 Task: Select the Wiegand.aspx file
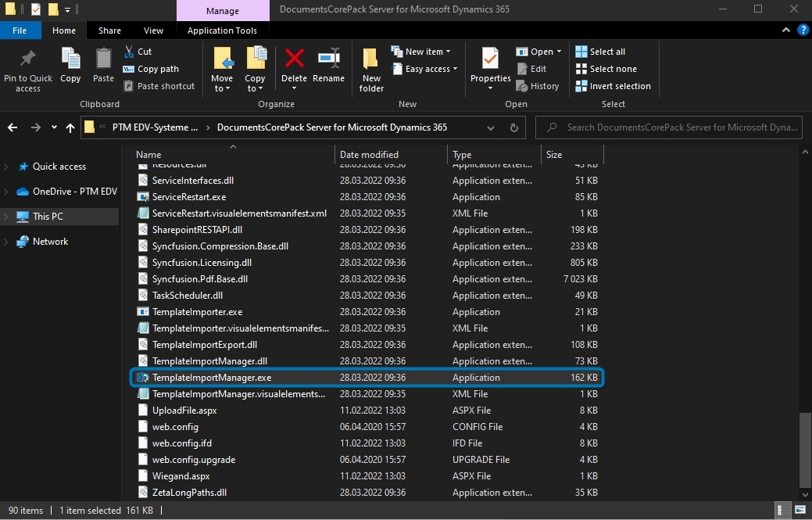point(367,476)
